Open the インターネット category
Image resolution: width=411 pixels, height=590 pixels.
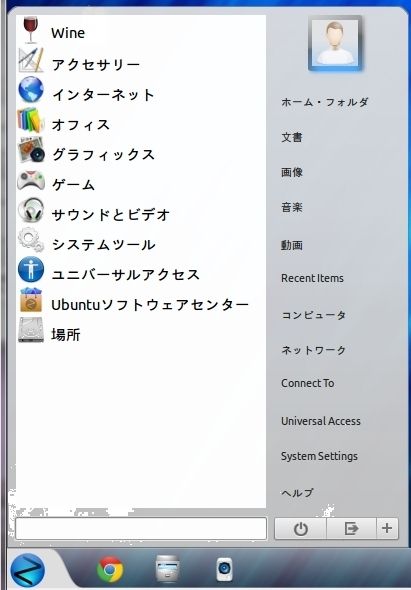(103, 94)
